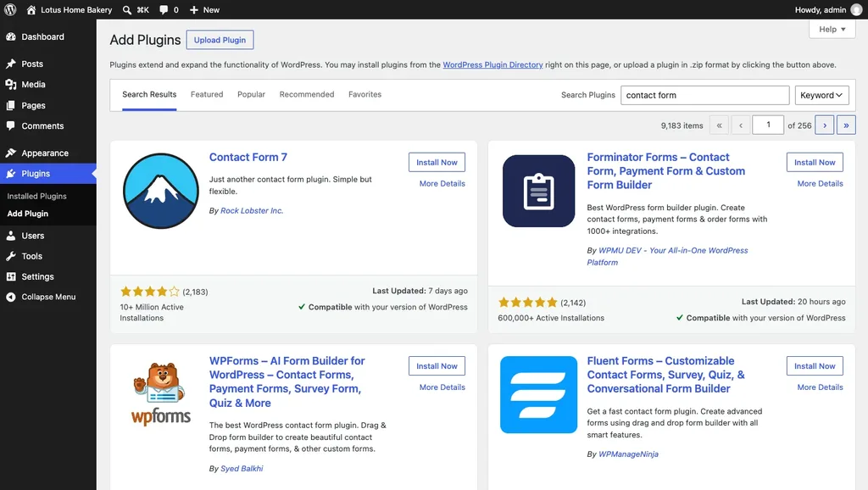Click Forminator five-star rating
This screenshot has height=490, width=868.
[x=527, y=303]
